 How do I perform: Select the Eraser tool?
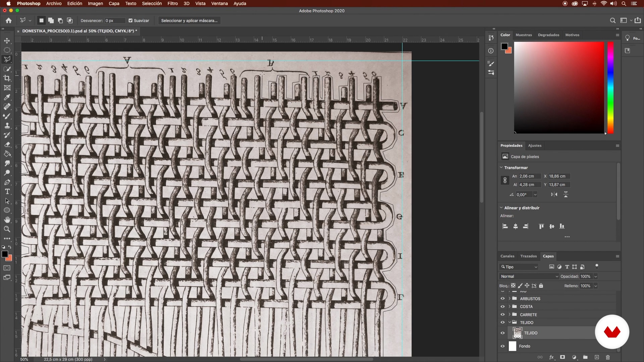click(7, 144)
